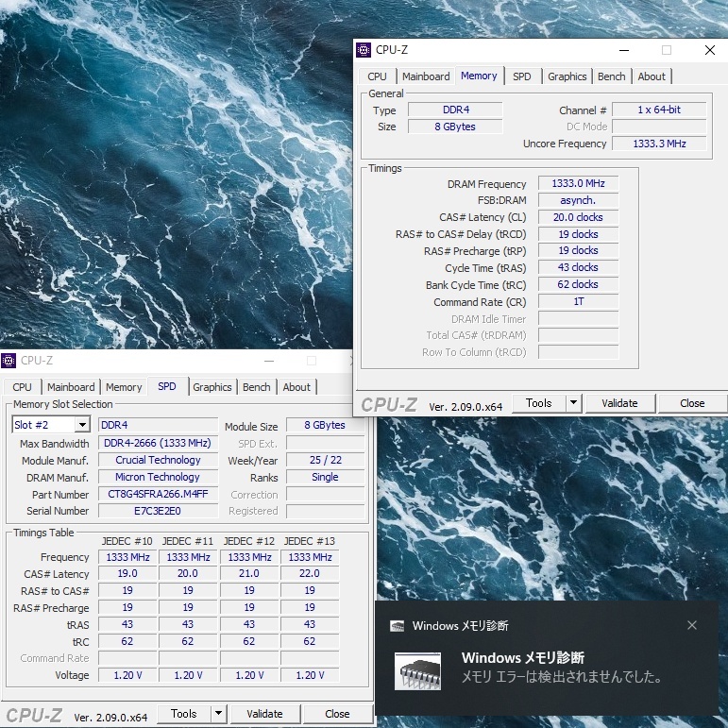Image resolution: width=728 pixels, height=728 pixels.
Task: Open the Bench tab in upper CPU-Z window
Action: coord(612,76)
